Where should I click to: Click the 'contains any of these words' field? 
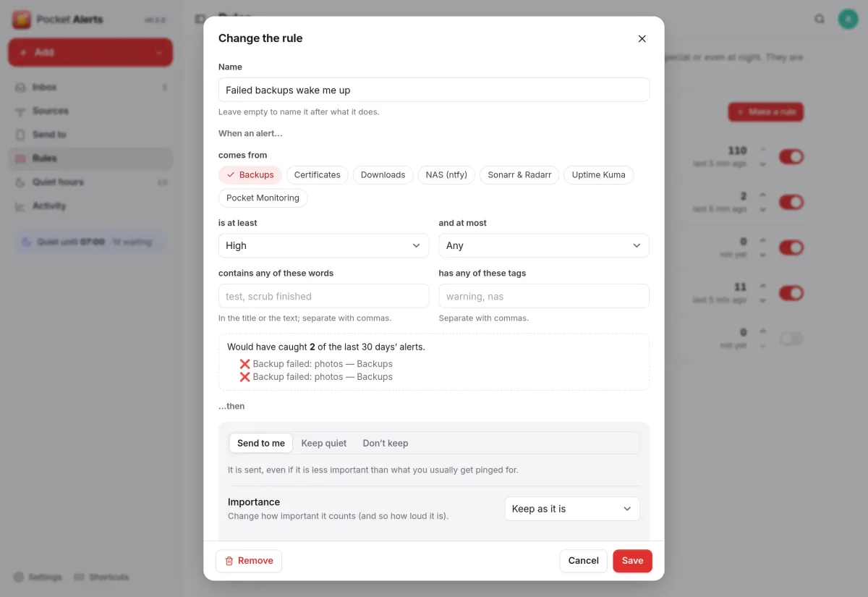[323, 296]
